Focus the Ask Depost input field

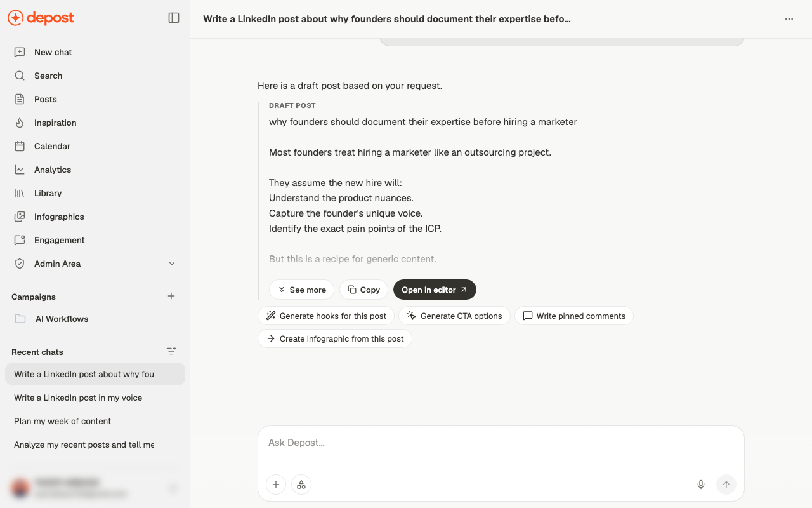click(x=501, y=443)
